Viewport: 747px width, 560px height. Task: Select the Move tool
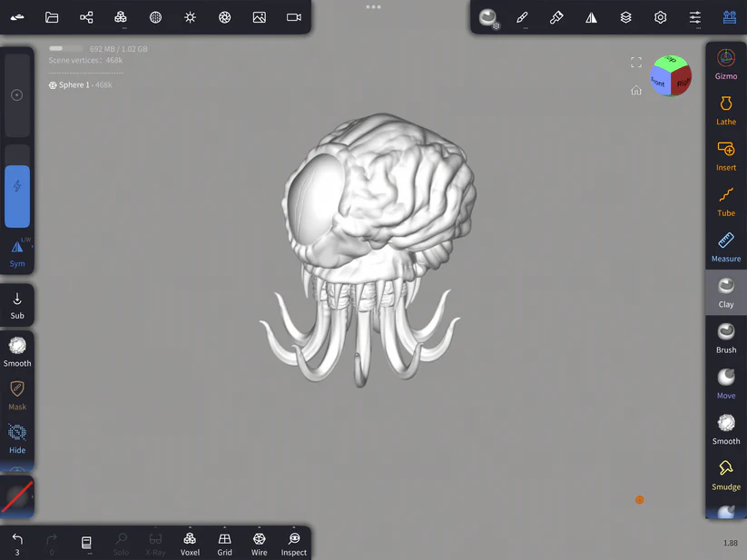click(x=726, y=384)
